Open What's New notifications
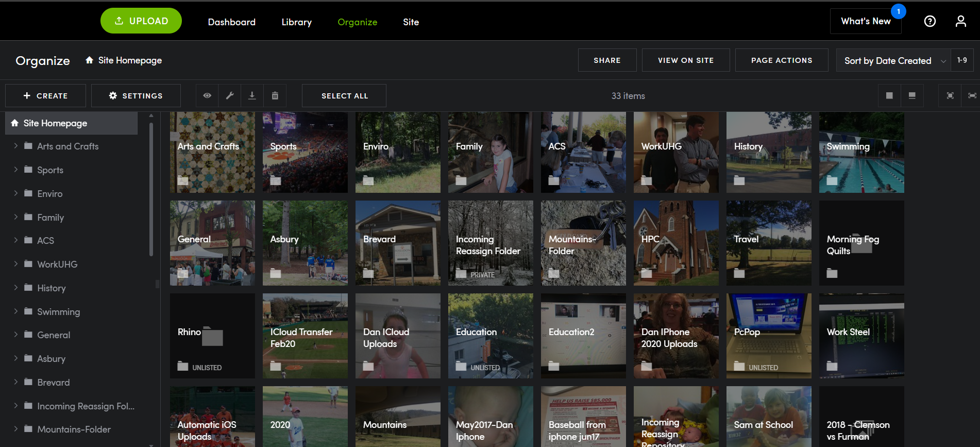This screenshot has width=980, height=447. (866, 21)
